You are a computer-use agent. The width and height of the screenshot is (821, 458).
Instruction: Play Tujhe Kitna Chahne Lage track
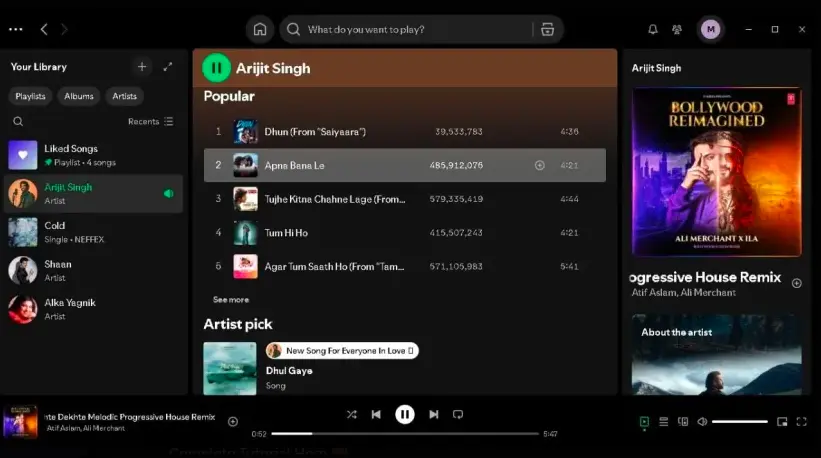[x=404, y=199]
